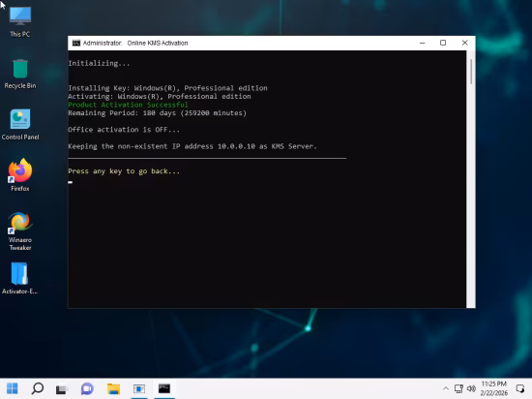The image size is (532, 399).
Task: Select the blue window app on taskbar
Action: coord(139,388)
